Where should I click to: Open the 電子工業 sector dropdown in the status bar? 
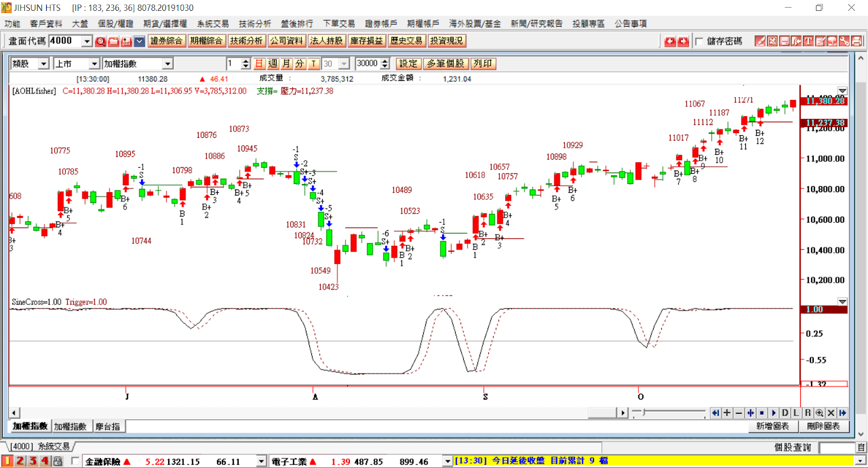pos(448,461)
